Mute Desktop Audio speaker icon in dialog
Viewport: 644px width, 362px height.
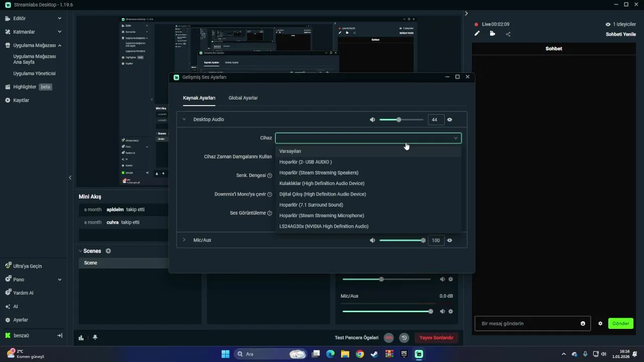pos(372,120)
